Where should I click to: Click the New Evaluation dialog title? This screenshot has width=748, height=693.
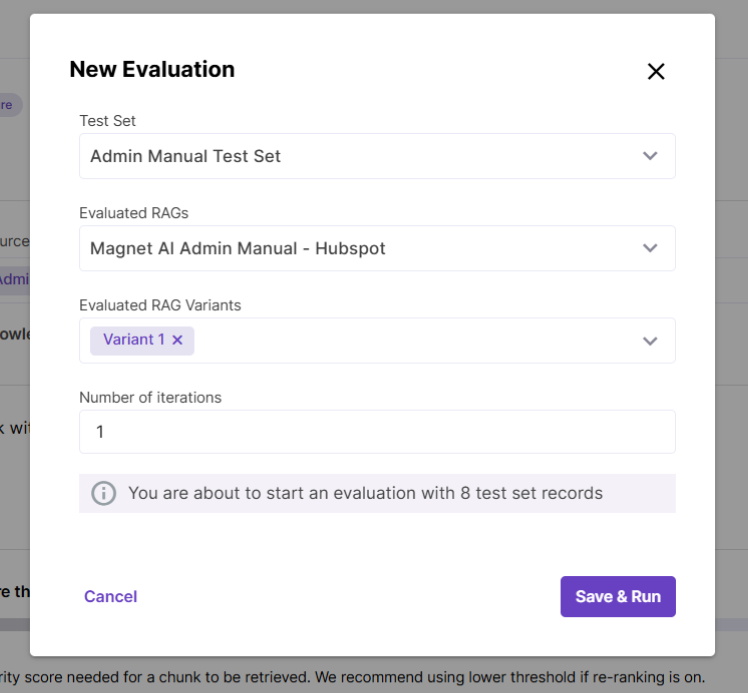pyautogui.click(x=152, y=69)
